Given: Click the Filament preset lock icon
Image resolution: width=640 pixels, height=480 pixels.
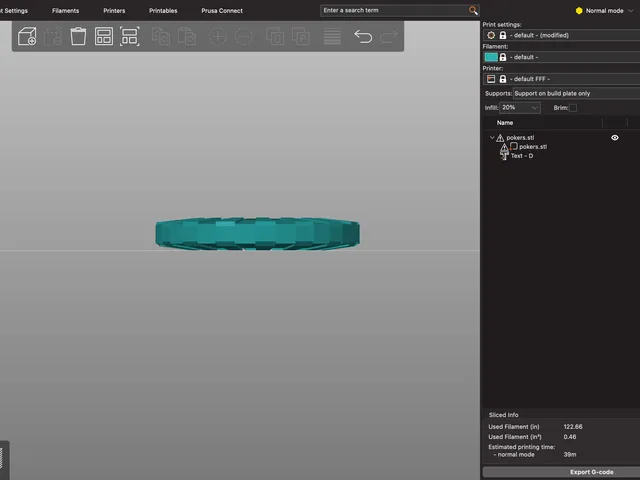Looking at the screenshot, I should pos(503,57).
